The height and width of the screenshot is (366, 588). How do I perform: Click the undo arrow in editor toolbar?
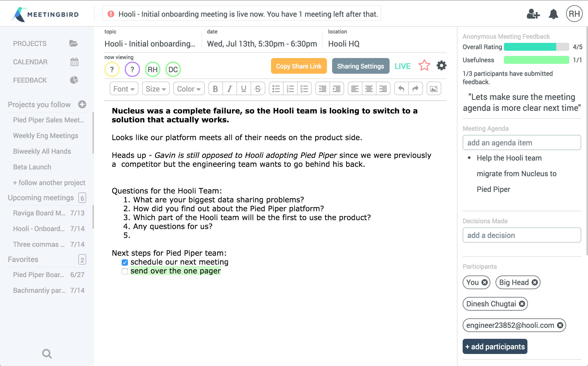(x=401, y=89)
